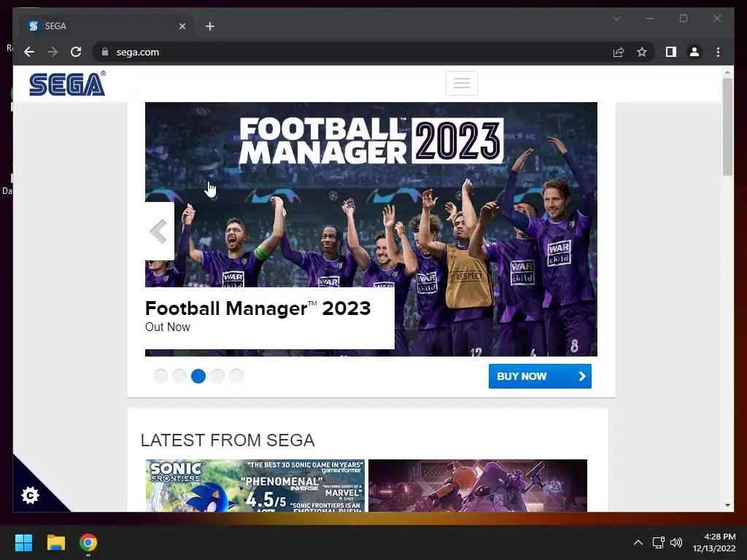
Task: Open the Sonic Frontiers news thumbnail
Action: [x=255, y=486]
